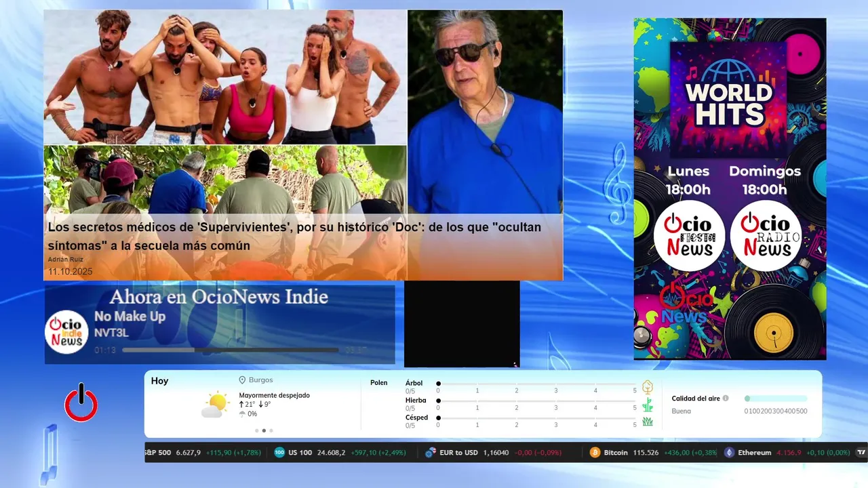Click the 01:13 elapsed time
This screenshot has width=868, height=488.
(x=105, y=350)
